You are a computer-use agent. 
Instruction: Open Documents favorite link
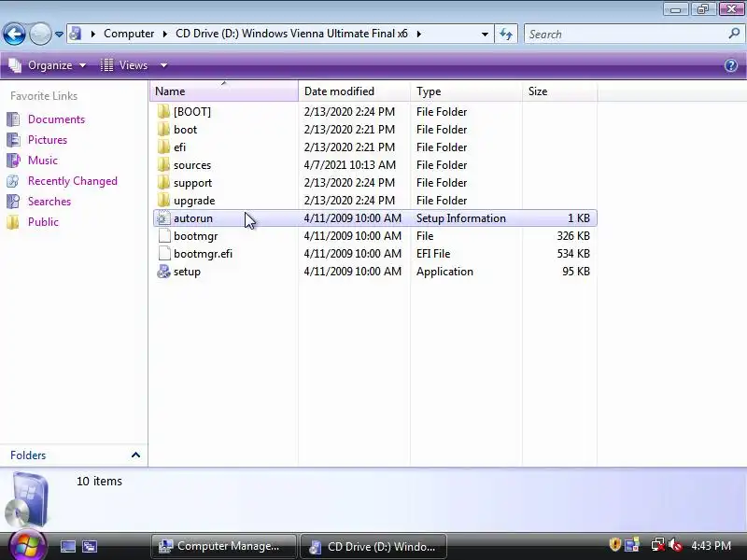click(x=56, y=119)
